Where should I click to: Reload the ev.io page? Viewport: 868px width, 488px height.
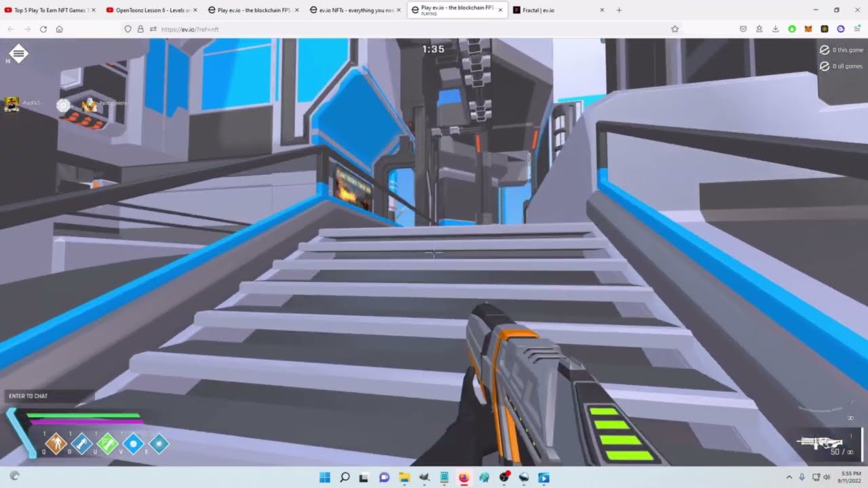[43, 29]
